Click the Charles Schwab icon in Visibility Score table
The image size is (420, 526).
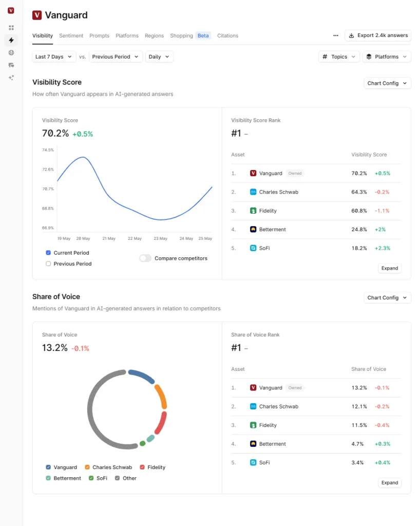tap(253, 192)
